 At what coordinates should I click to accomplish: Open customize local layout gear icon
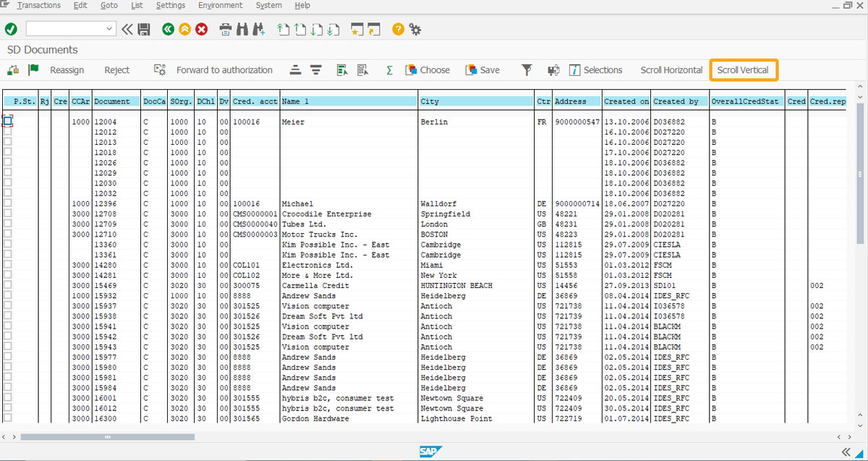(415, 29)
